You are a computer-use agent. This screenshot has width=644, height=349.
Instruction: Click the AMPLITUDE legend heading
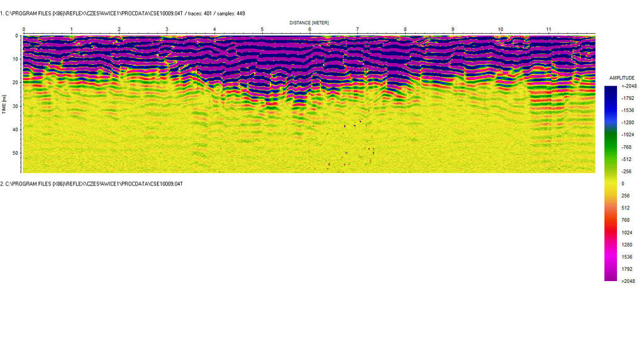(x=622, y=78)
